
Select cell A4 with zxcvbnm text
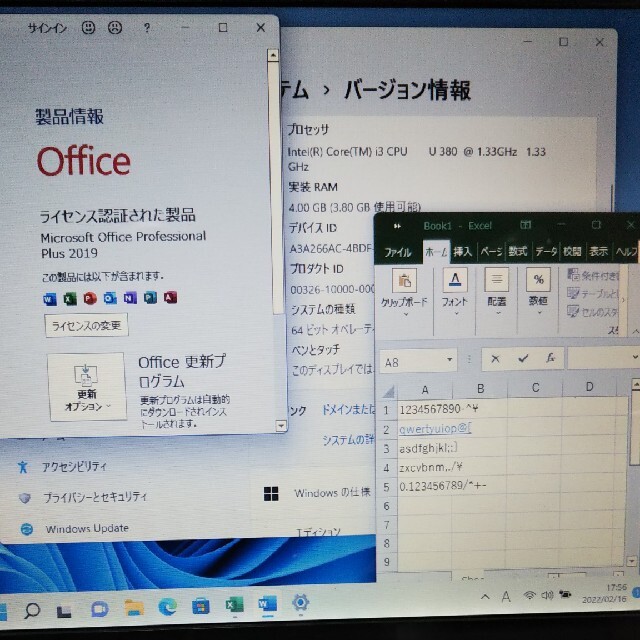(x=424, y=467)
